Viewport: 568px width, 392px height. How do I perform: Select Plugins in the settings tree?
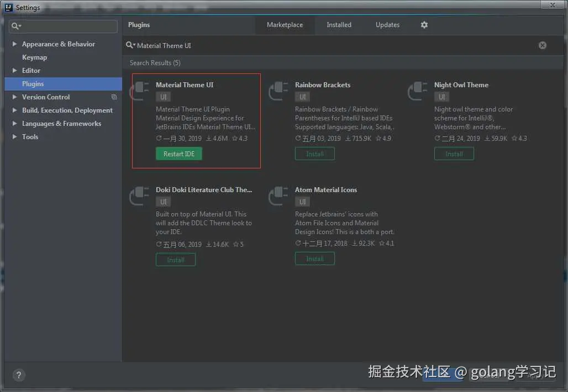(64, 83)
